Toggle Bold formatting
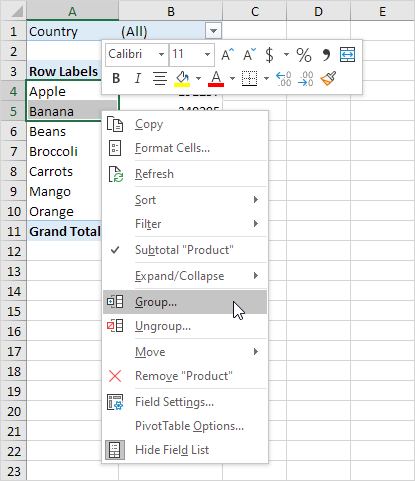415x481 pixels. (116, 79)
